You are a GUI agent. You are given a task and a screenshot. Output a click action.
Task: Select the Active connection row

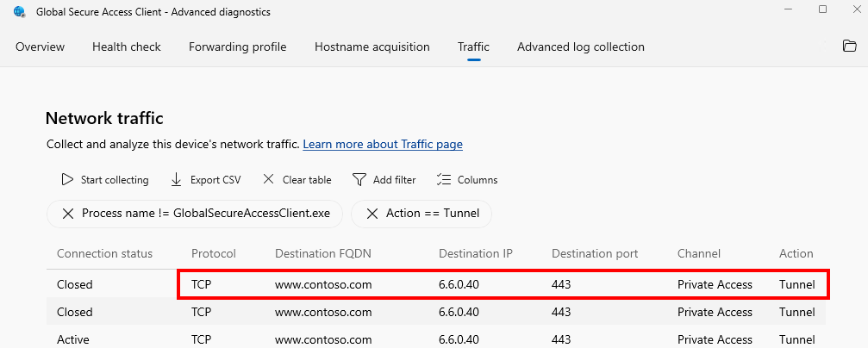[435, 339]
